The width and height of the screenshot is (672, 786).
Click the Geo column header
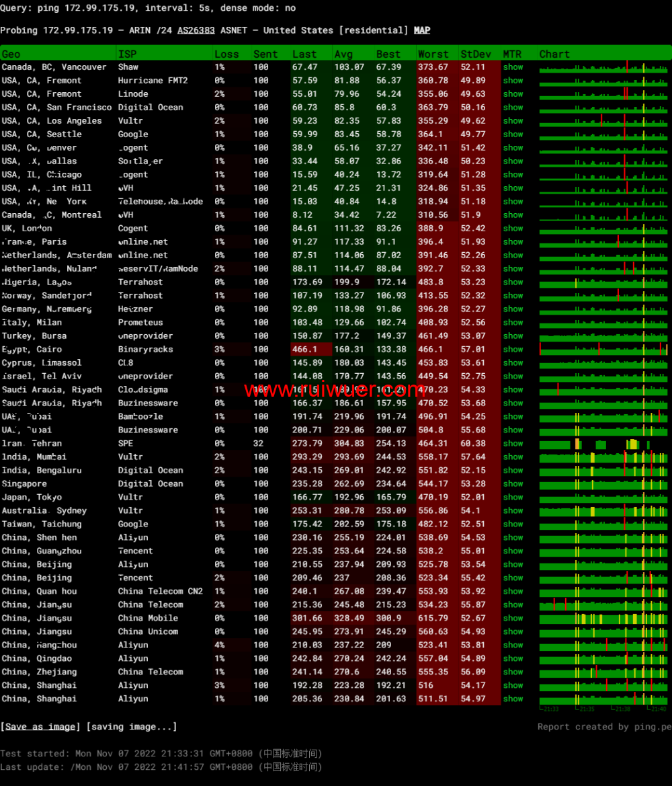11,54
